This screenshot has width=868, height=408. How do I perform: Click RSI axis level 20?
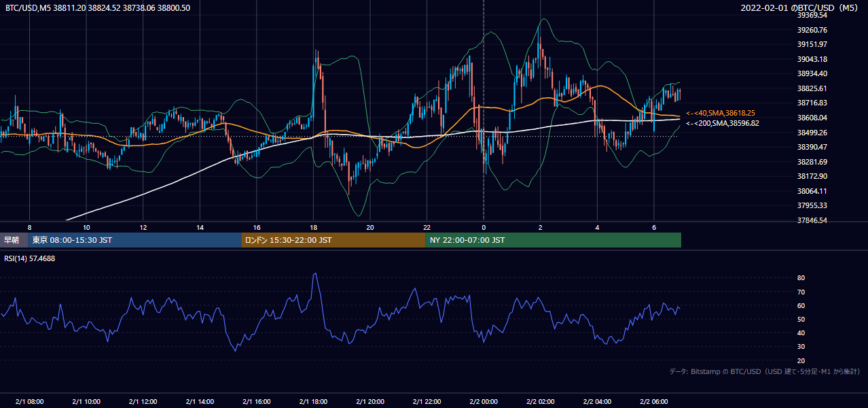(801, 360)
